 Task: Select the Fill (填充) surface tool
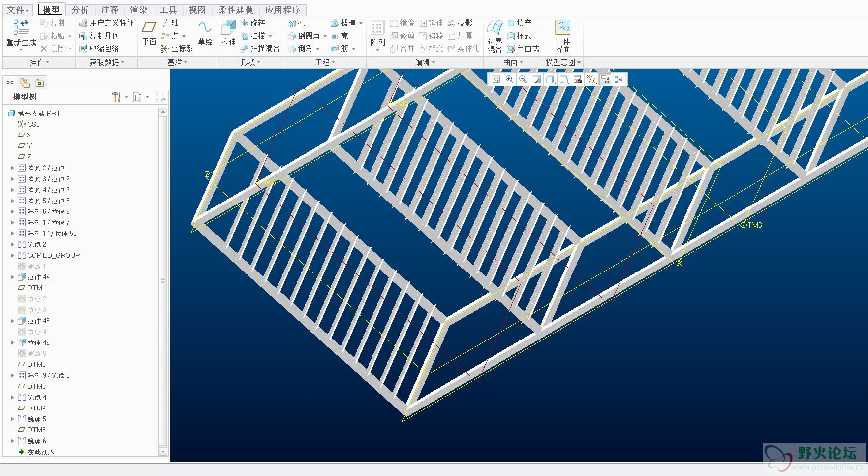pos(519,23)
